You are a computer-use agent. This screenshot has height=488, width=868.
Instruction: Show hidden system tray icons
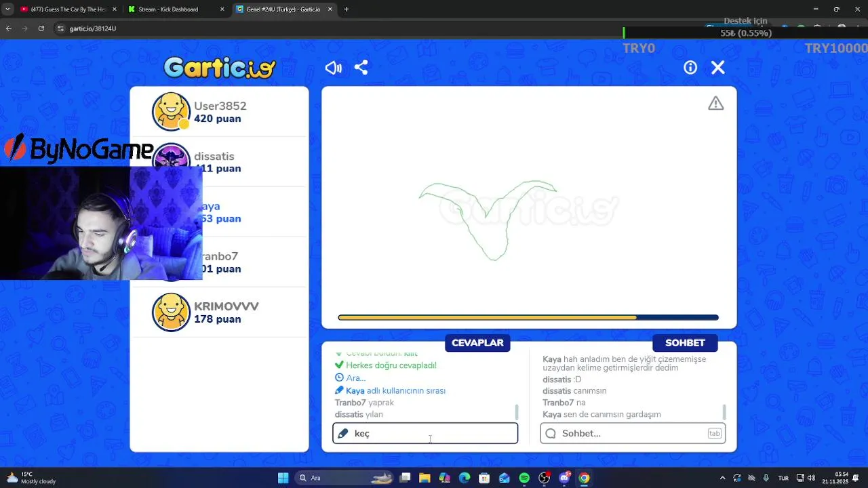(722, 478)
